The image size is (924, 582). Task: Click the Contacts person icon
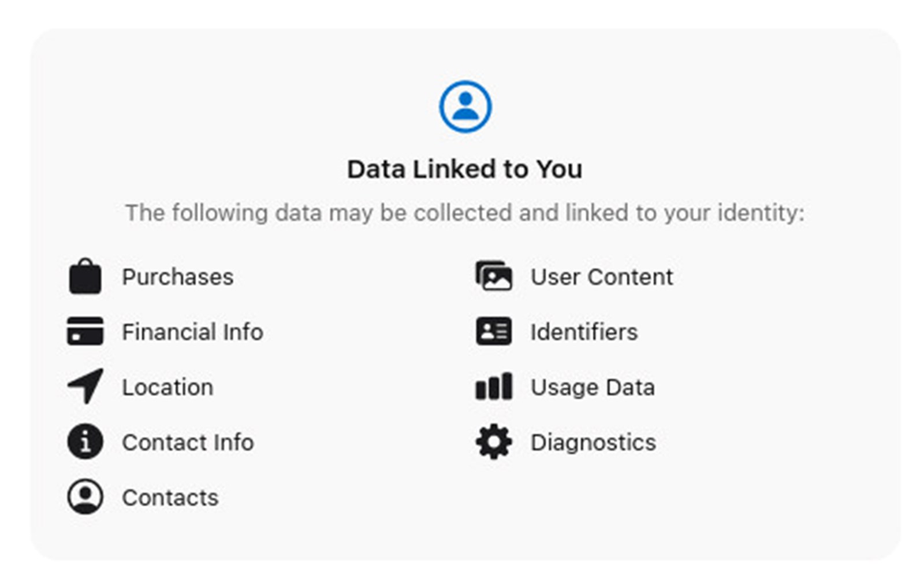85,496
